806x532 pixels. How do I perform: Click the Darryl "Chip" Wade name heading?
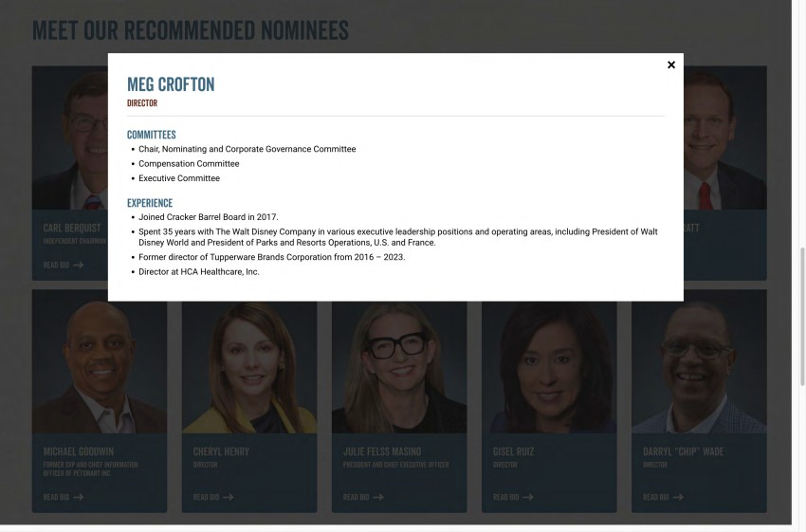point(683,451)
